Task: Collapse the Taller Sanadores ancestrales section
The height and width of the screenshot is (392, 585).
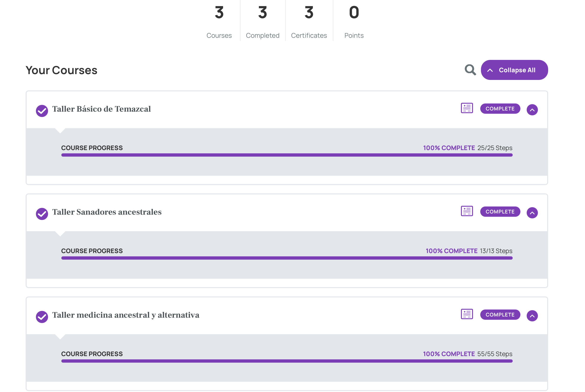Action: [x=532, y=213]
